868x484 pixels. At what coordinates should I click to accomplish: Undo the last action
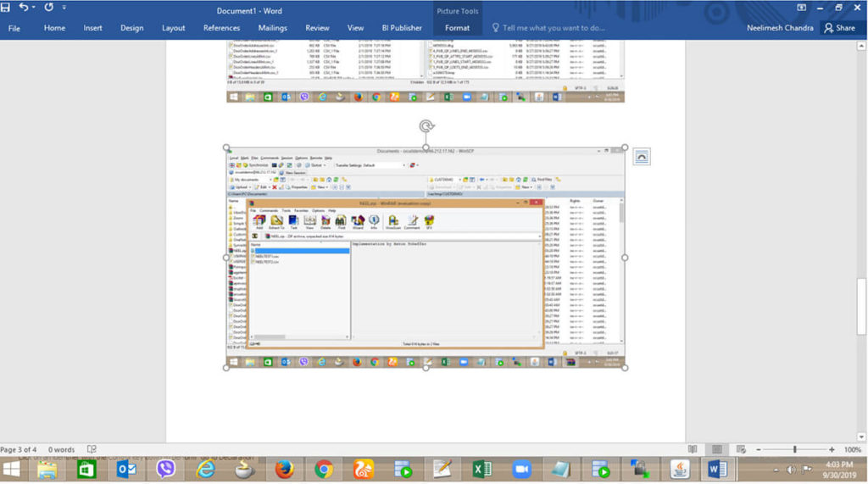(x=23, y=7)
